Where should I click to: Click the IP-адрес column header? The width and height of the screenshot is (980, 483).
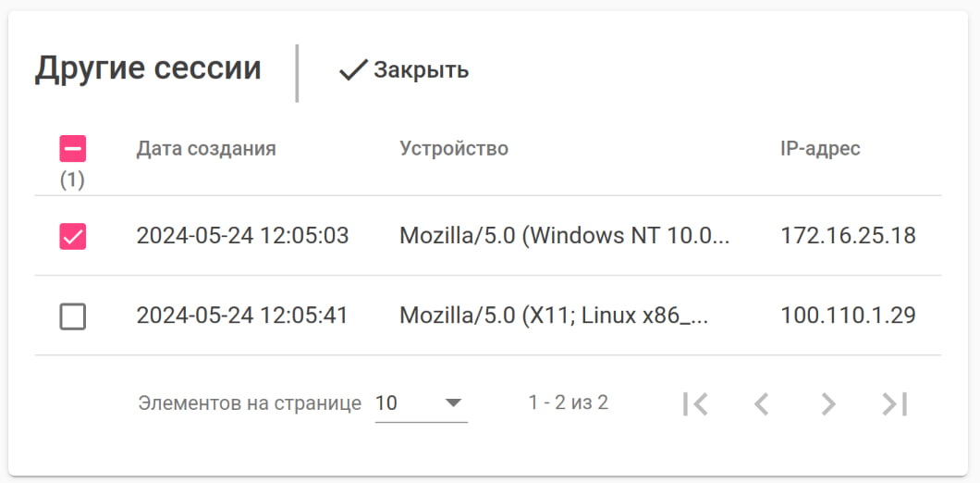pyautogui.click(x=820, y=149)
